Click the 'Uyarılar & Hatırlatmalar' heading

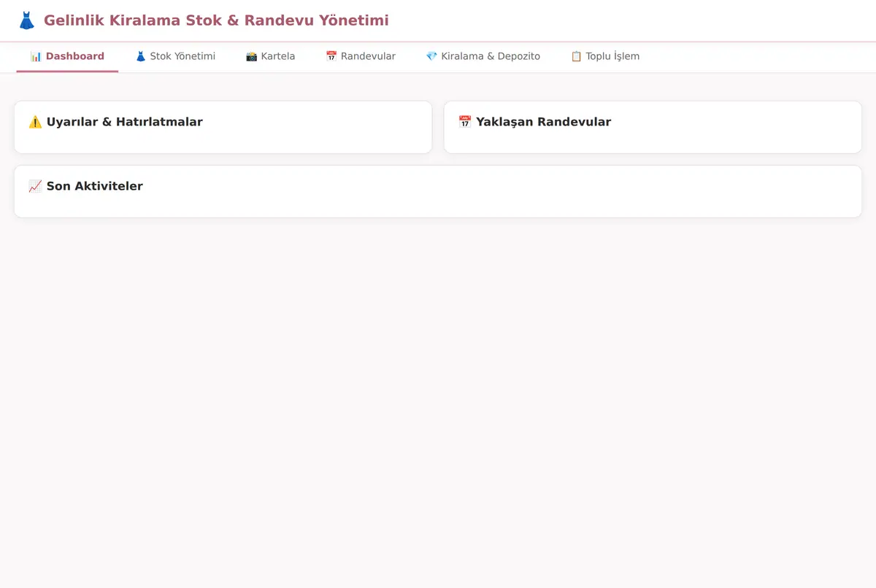[x=115, y=122]
